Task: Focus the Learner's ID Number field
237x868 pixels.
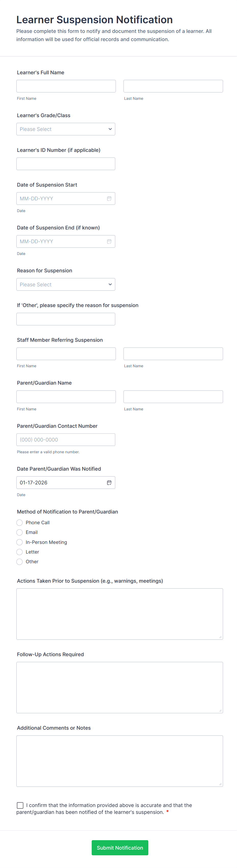Action: [x=66, y=164]
